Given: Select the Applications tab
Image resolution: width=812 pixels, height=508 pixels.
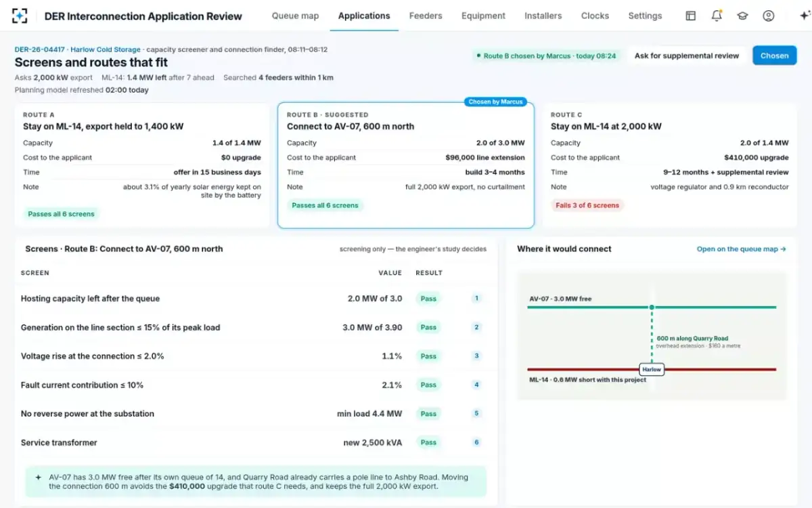Looking at the screenshot, I should [364, 16].
